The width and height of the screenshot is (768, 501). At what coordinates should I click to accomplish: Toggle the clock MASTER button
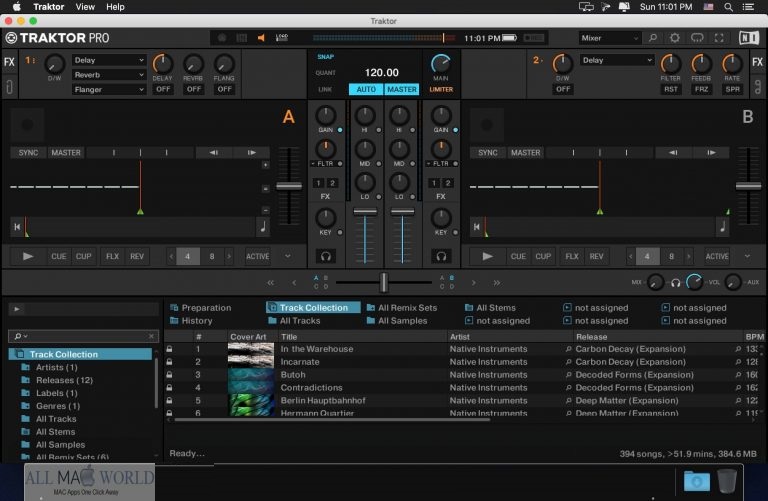coord(402,90)
